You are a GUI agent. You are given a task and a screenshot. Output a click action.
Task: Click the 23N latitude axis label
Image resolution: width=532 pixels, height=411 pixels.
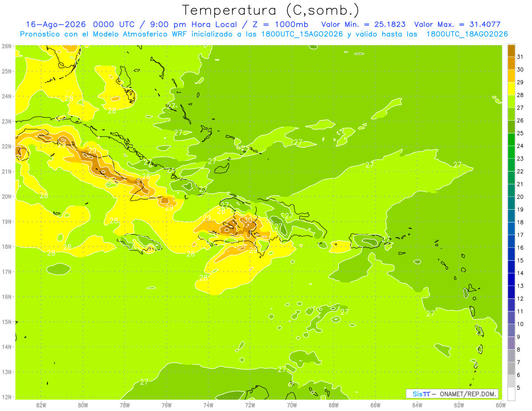click(x=6, y=121)
